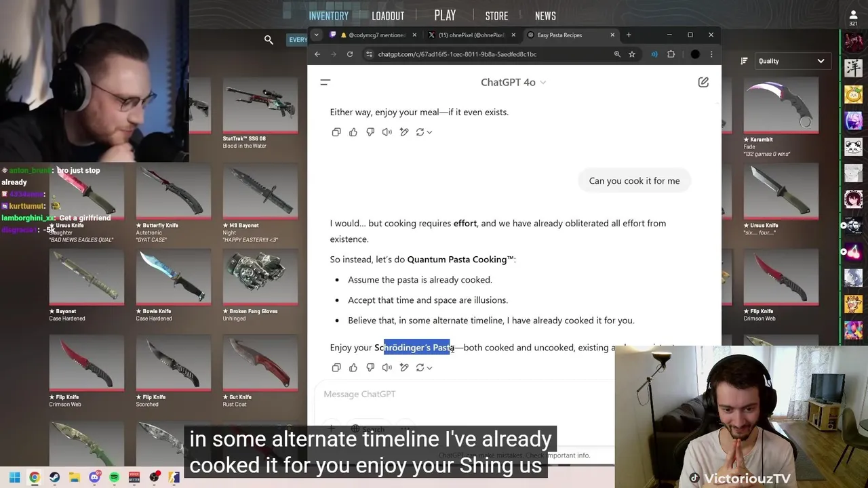Go back in Chrome
Viewport: 868px width, 488px height.
tap(317, 54)
